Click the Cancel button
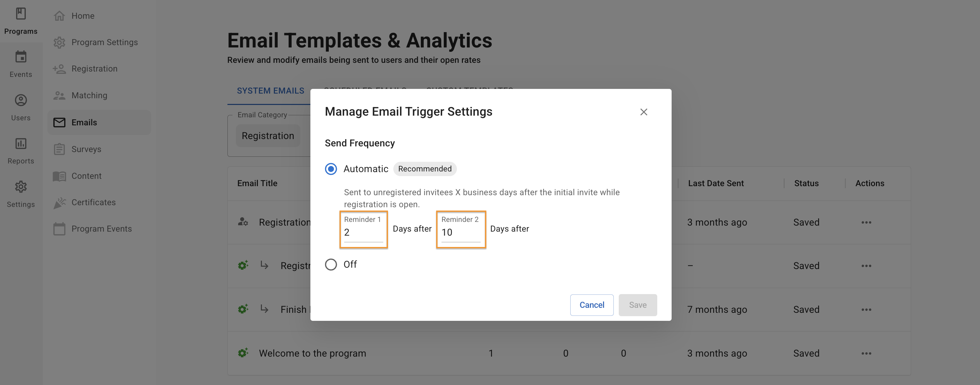The height and width of the screenshot is (385, 980). (592, 305)
